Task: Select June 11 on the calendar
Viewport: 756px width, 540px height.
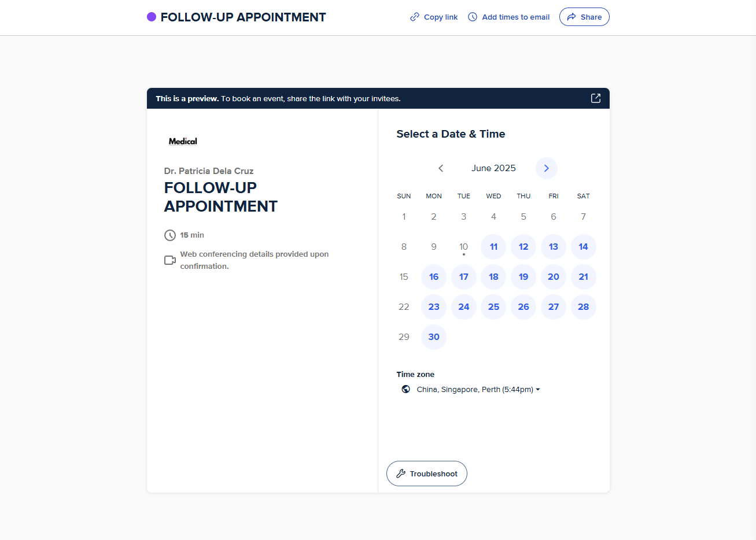Action: coord(493,247)
